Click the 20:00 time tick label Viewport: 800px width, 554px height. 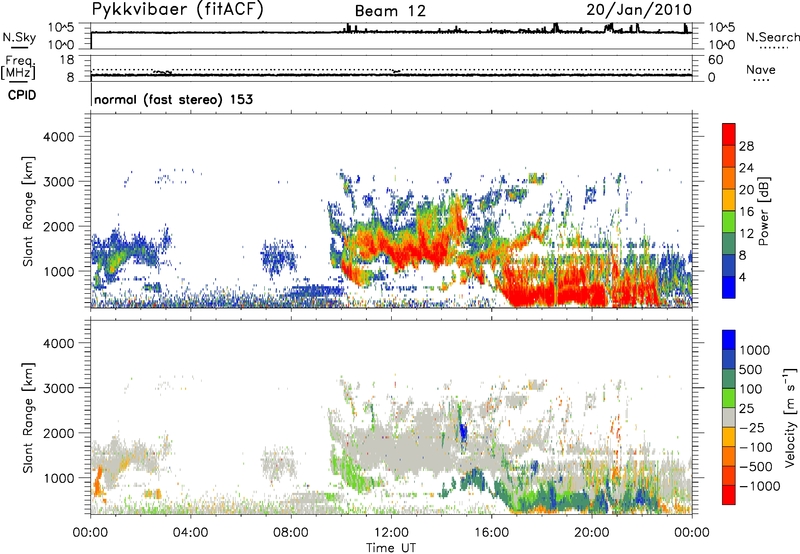(x=591, y=533)
